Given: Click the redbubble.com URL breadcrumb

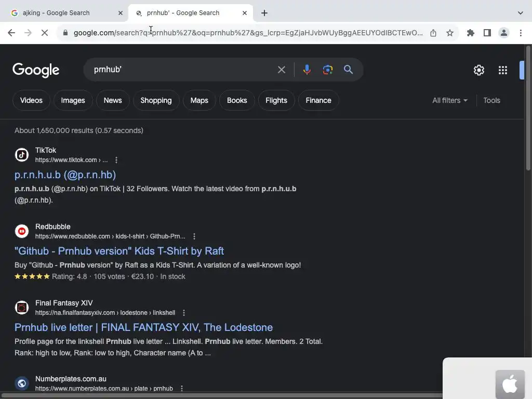Looking at the screenshot, I should point(110,236).
